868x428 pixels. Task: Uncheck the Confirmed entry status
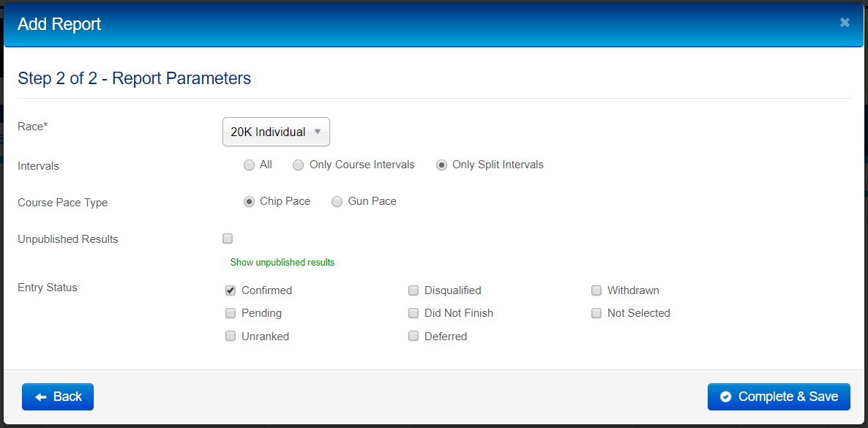click(x=231, y=290)
